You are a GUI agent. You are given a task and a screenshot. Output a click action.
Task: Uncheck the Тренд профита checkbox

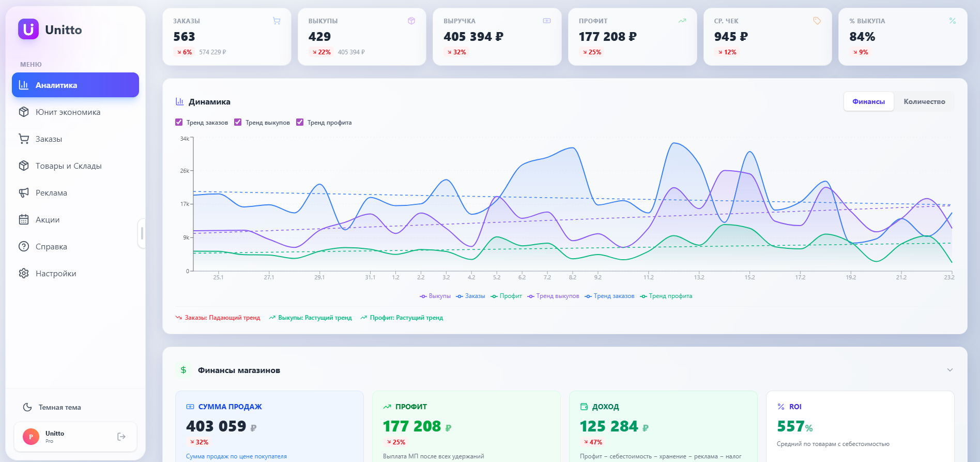click(300, 123)
